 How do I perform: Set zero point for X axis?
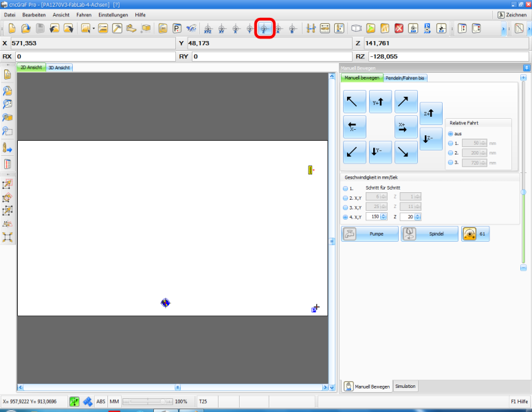click(x=236, y=29)
